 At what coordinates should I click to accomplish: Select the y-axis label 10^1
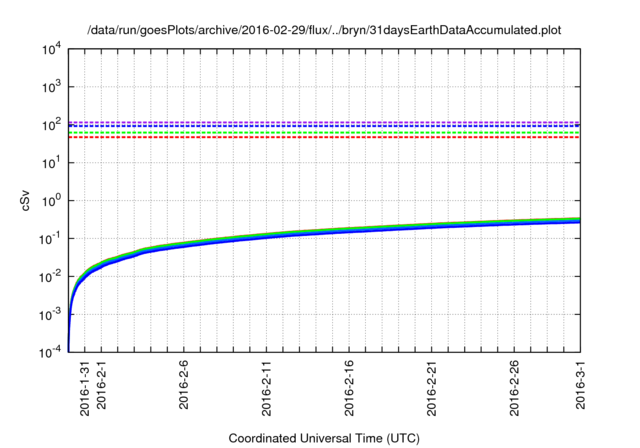coord(51,163)
